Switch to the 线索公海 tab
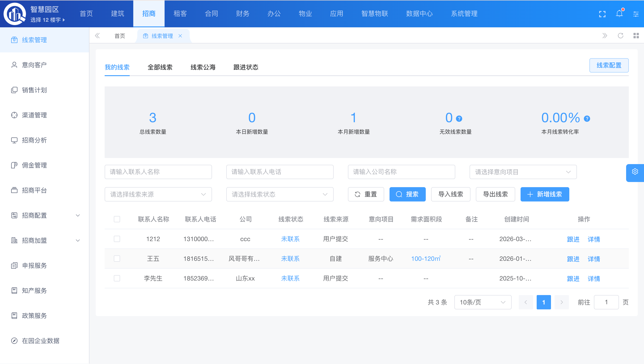The width and height of the screenshot is (644, 364). tap(203, 67)
